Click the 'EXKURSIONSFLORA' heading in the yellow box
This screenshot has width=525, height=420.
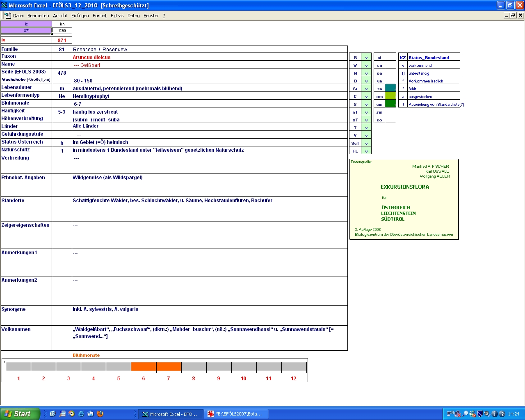point(405,187)
